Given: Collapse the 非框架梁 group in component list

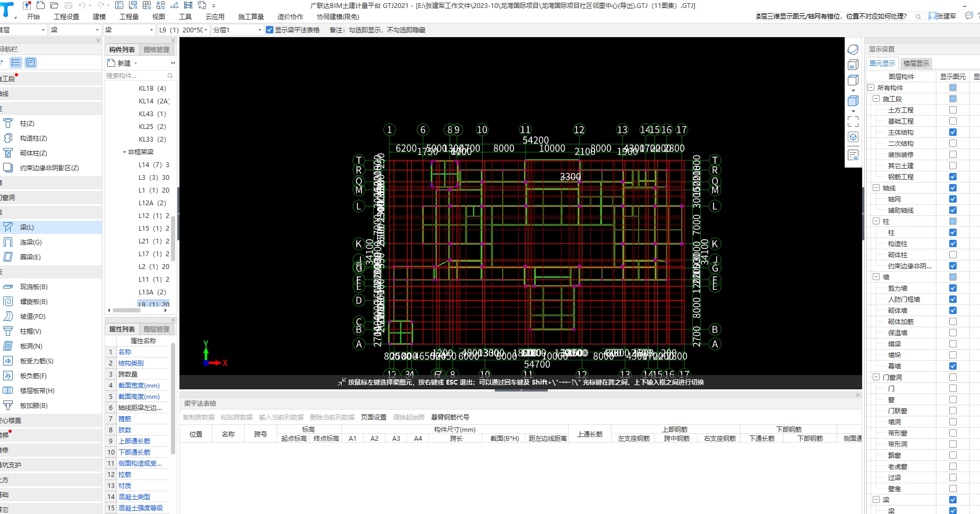Looking at the screenshot, I should [124, 152].
